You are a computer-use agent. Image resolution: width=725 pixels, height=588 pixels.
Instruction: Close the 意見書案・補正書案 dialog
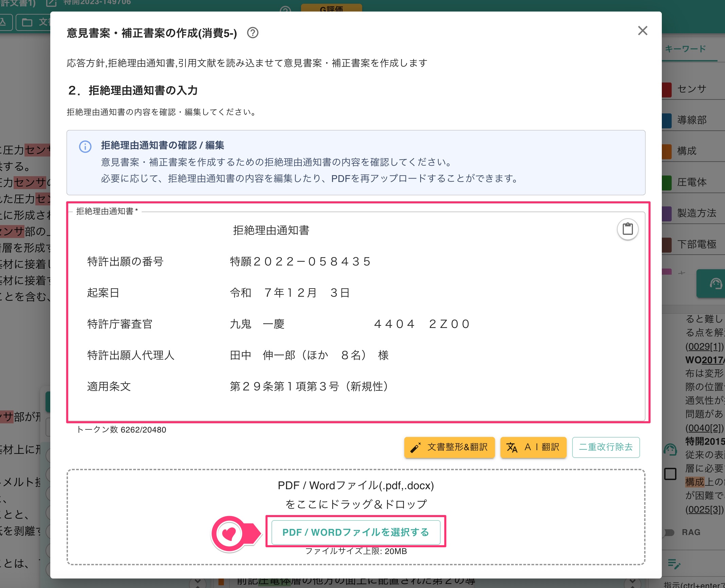642,31
